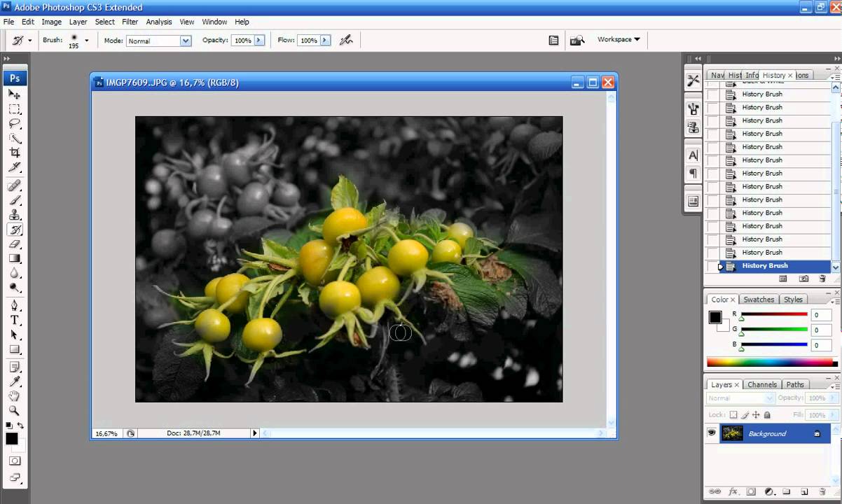Click the G value input field

coord(823,330)
